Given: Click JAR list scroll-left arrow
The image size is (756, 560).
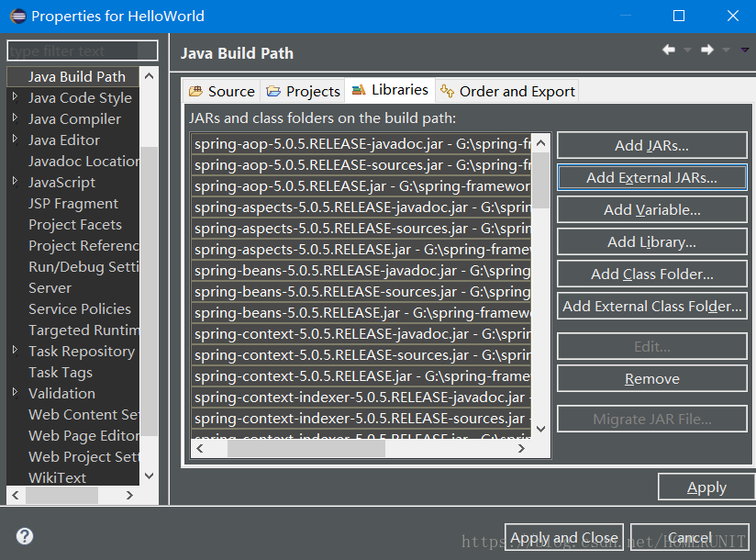Looking at the screenshot, I should tap(200, 448).
